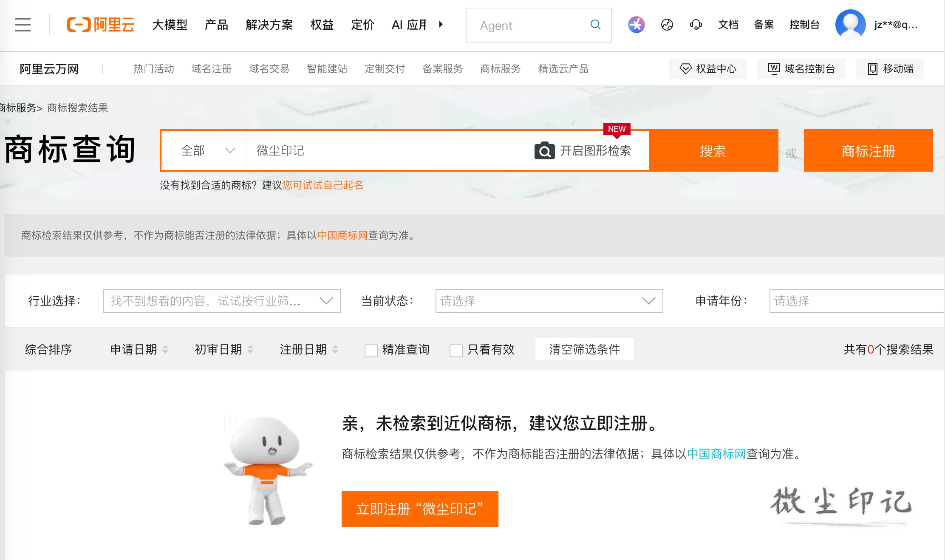This screenshot has height=560, width=945.
Task: Click the phone icon beside 移动端
Action: [872, 68]
